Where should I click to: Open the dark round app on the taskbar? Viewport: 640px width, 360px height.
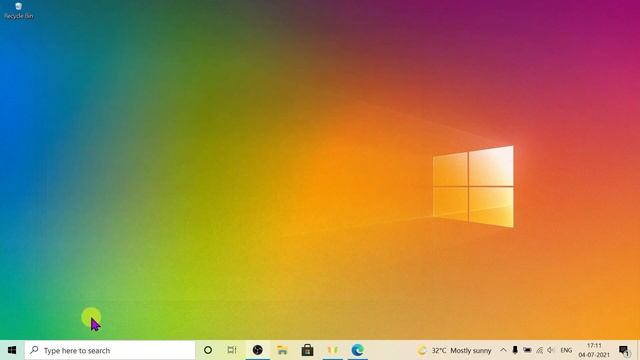pos(258,350)
